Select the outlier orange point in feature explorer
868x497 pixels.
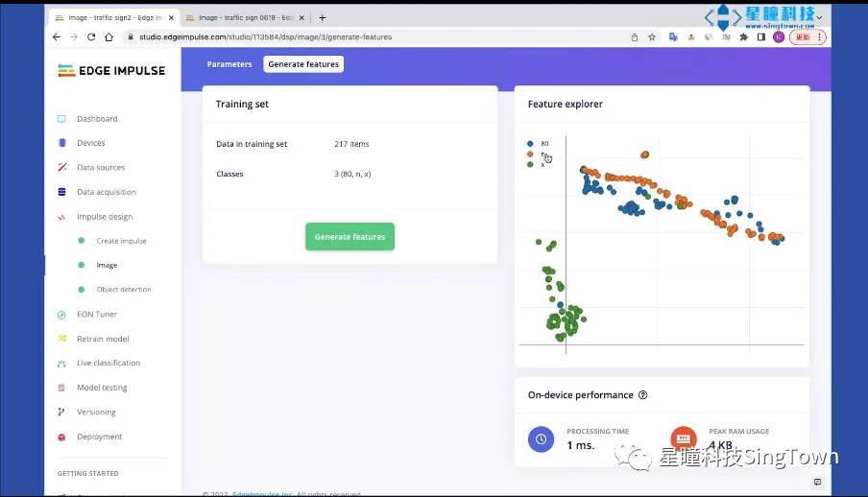pyautogui.click(x=644, y=155)
